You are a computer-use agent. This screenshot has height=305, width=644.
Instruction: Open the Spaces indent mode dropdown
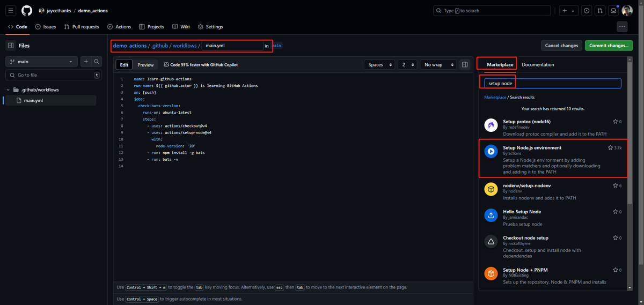[x=379, y=65]
